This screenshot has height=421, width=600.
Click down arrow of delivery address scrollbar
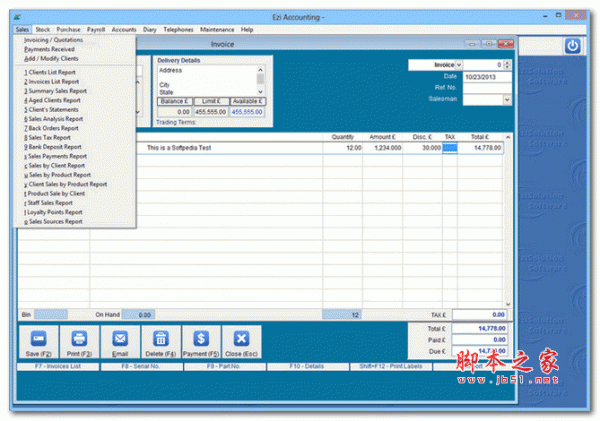click(260, 92)
